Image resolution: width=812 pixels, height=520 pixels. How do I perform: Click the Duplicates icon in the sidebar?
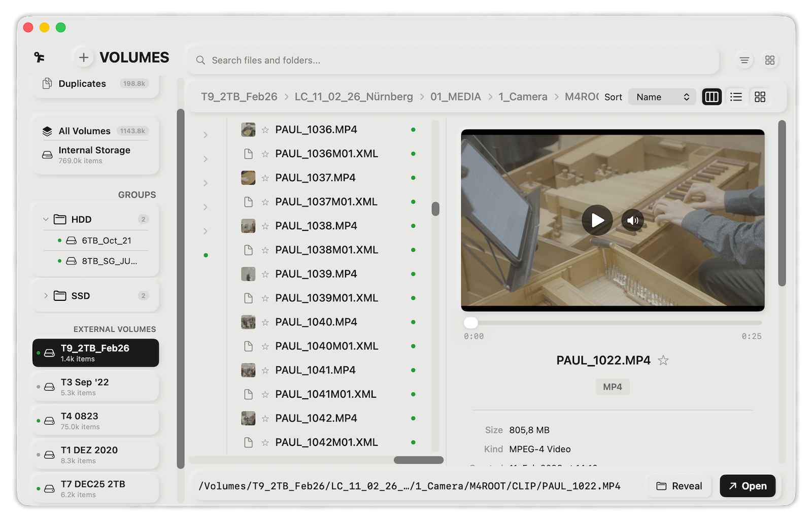coord(47,83)
